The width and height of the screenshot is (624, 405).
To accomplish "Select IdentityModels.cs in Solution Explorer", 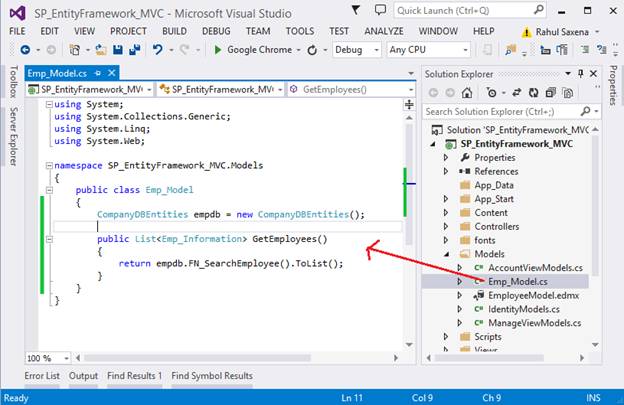I will coord(524,310).
